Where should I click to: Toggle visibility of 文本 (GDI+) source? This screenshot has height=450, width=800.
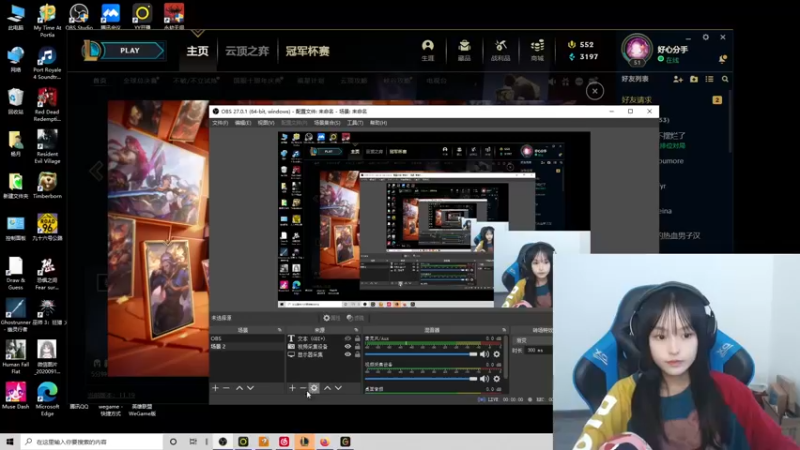click(348, 339)
